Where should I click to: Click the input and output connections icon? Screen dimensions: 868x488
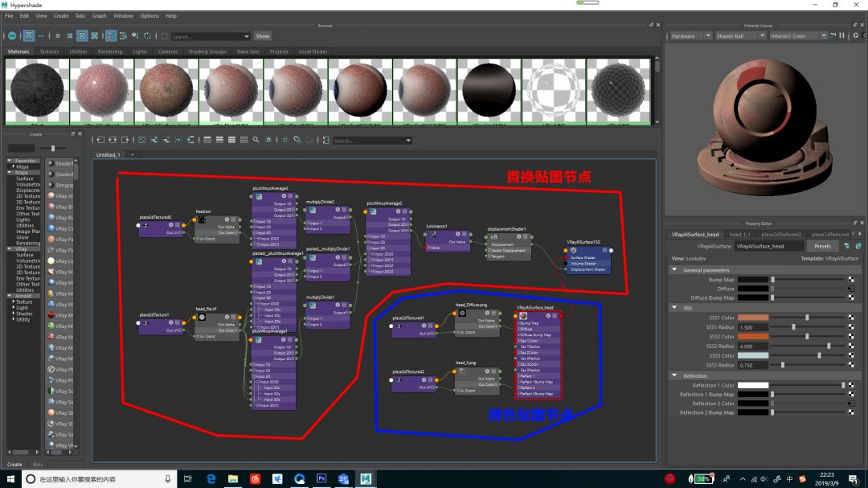[x=113, y=140]
